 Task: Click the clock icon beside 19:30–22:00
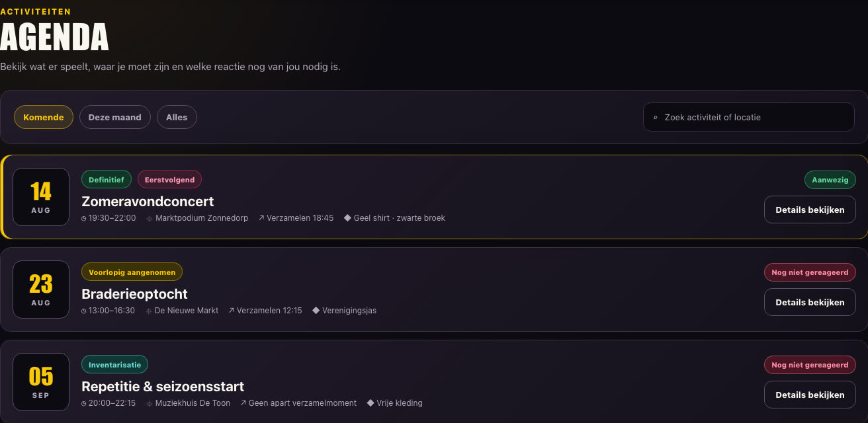(x=84, y=218)
